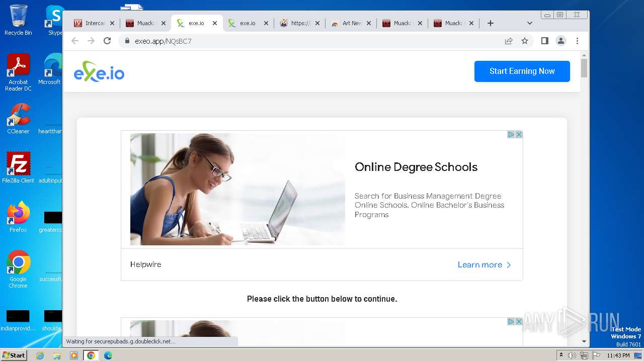Go forward in Chrome navigation
The height and width of the screenshot is (362, 644).
point(91,41)
